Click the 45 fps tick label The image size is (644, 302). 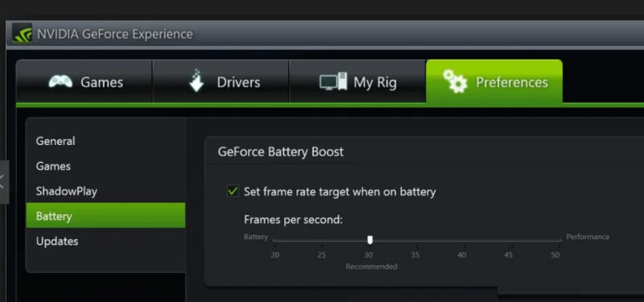point(509,255)
